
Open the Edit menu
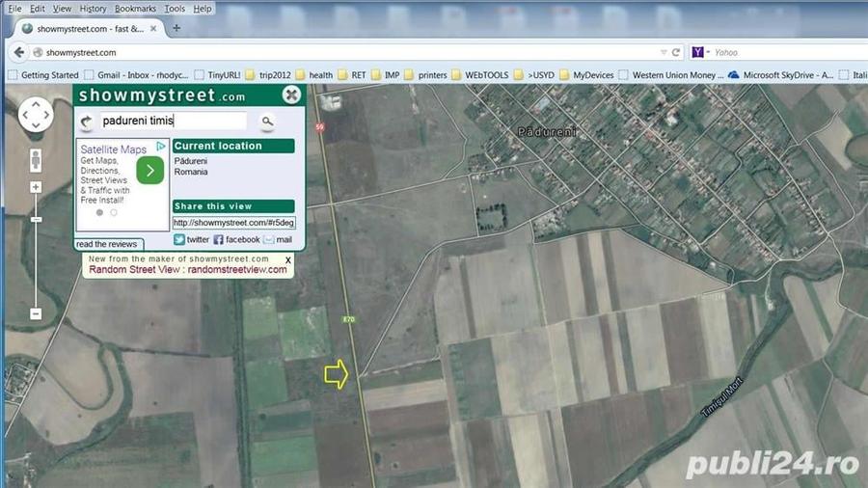pos(37,9)
